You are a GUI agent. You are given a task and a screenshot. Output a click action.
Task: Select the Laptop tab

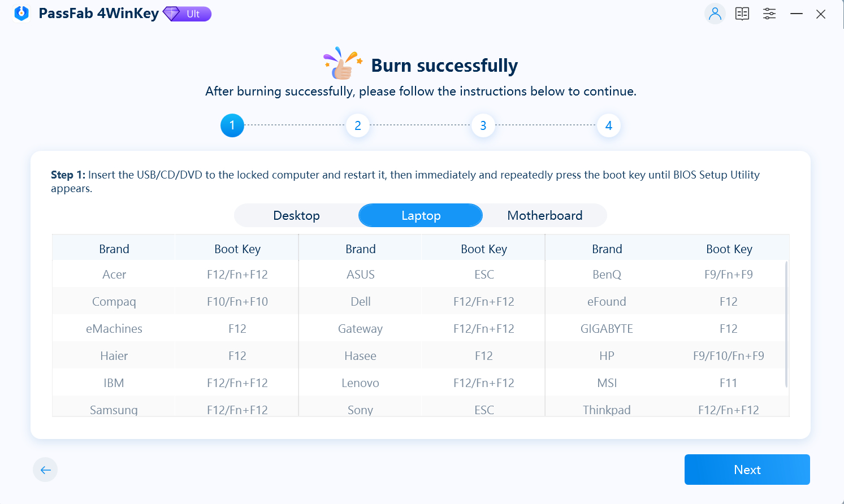coord(421,215)
